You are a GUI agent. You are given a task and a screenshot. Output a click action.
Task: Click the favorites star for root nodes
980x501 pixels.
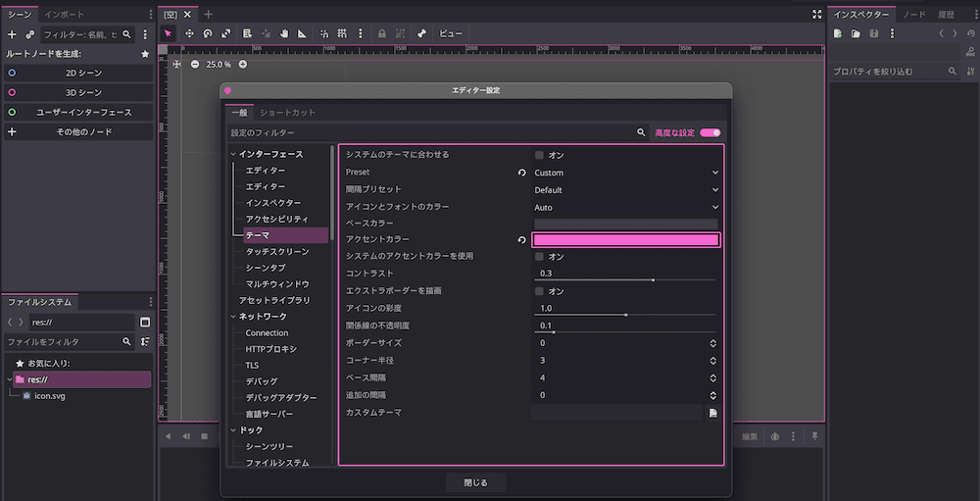[145, 55]
